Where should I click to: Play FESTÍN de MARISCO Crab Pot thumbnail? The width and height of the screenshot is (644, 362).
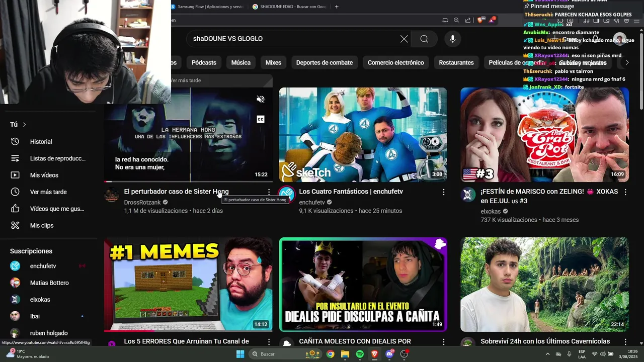[x=544, y=134]
